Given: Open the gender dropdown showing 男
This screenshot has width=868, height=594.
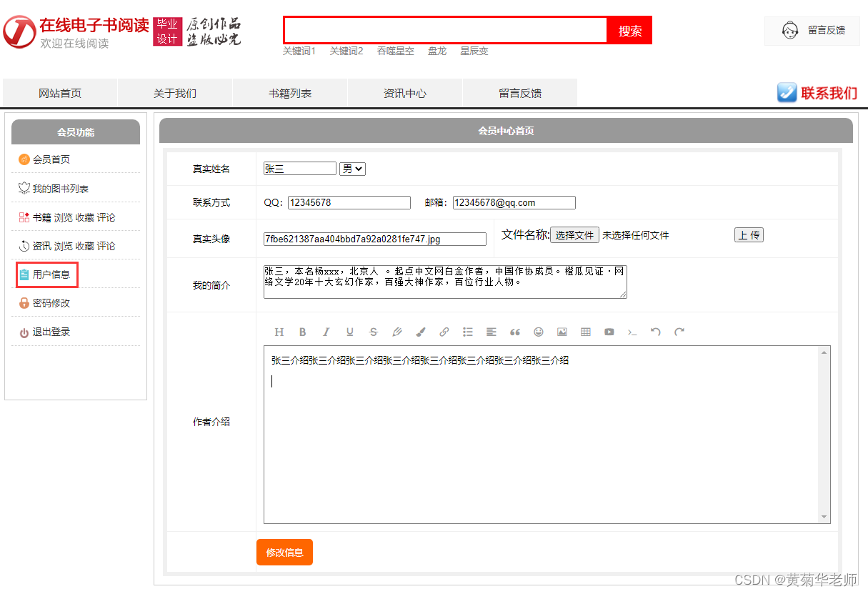Looking at the screenshot, I should click(351, 168).
